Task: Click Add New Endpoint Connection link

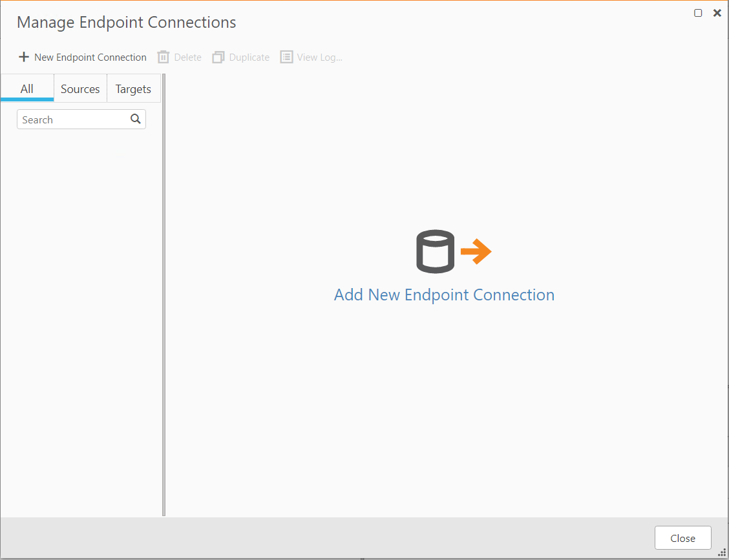Action: click(444, 295)
